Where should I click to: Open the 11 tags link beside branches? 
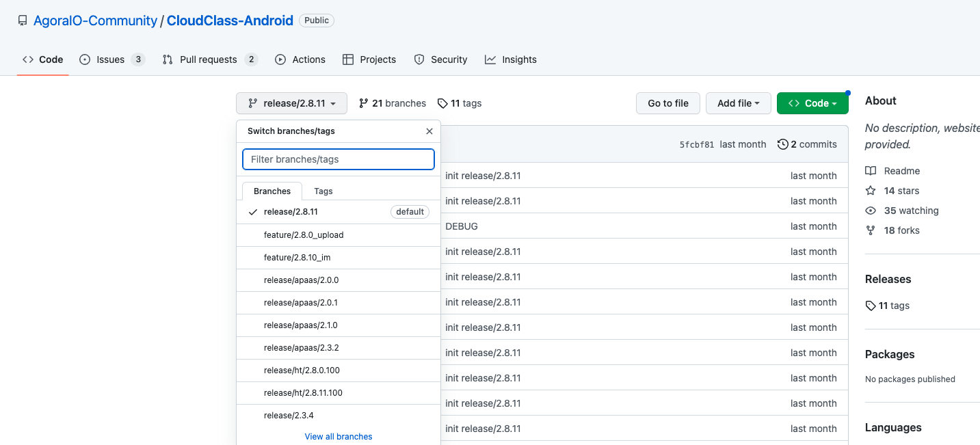click(460, 103)
